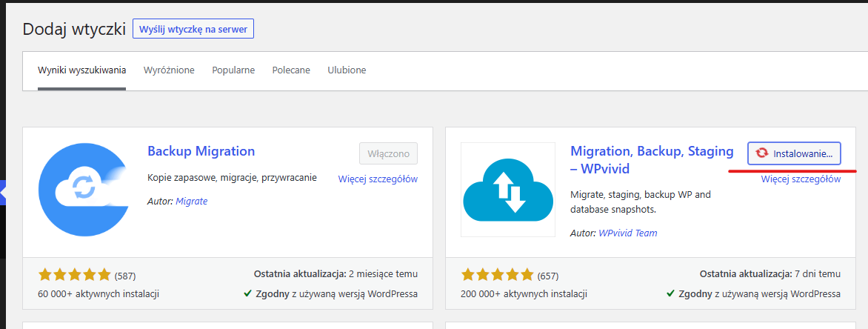Click the WPvivid cloud arrows plugin icon
This screenshot has width=868, height=329.
[507, 190]
